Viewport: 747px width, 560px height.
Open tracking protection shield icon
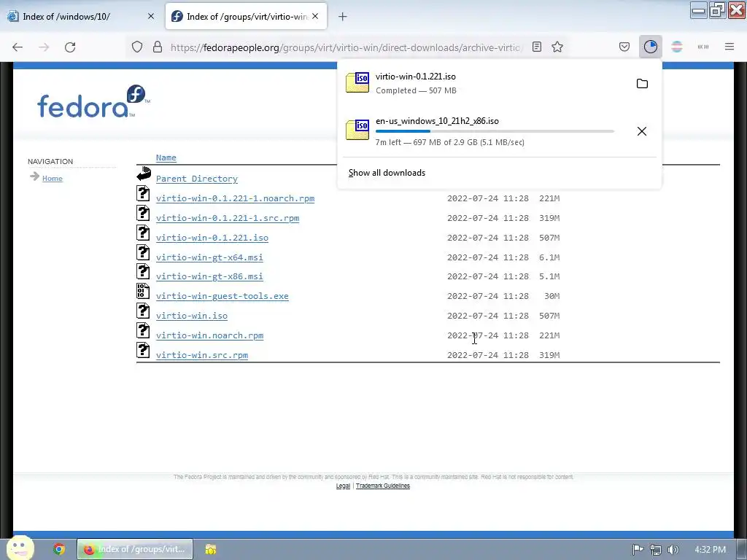click(137, 47)
